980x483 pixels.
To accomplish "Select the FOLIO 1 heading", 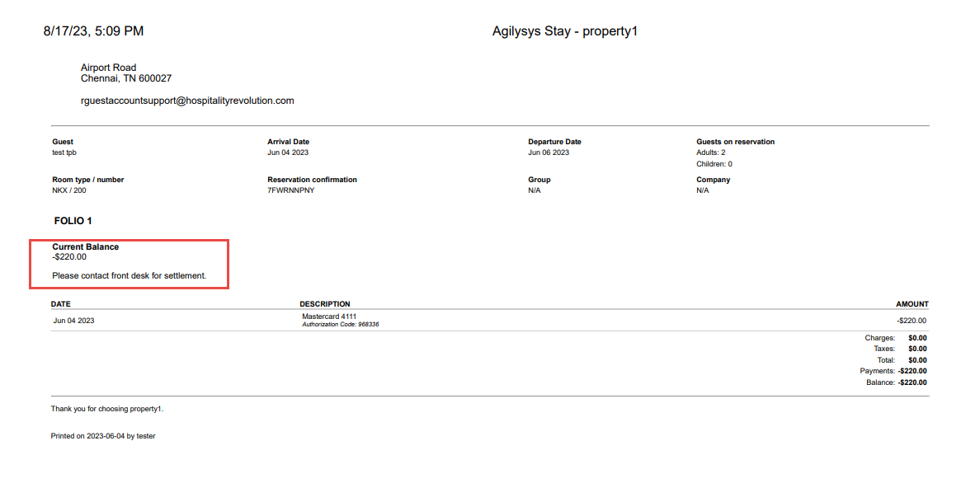I will 72,221.
